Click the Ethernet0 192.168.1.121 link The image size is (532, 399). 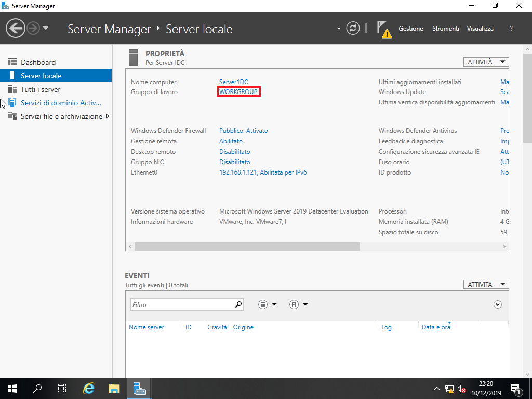(x=263, y=172)
